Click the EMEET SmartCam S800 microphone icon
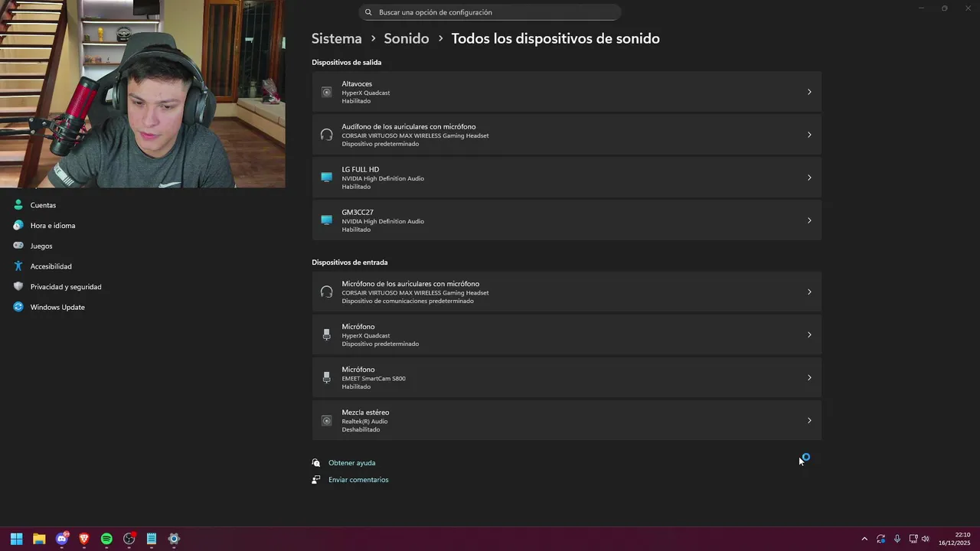 point(327,377)
